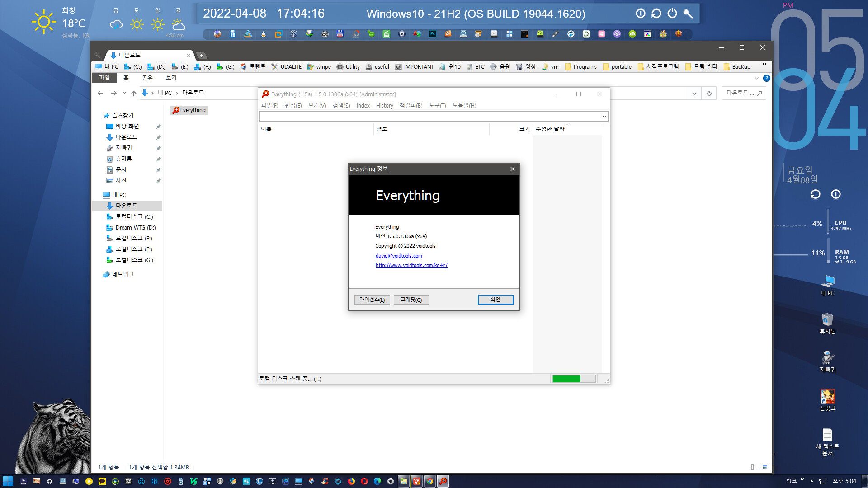
Task: Expand the bookmarks bar overflow chevron
Action: tap(764, 64)
